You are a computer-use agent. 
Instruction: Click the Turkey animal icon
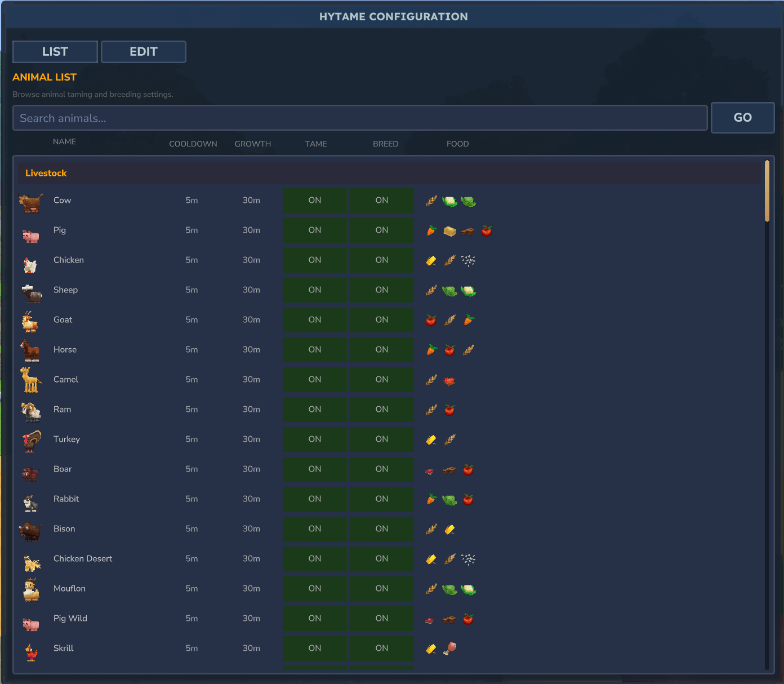point(32,441)
